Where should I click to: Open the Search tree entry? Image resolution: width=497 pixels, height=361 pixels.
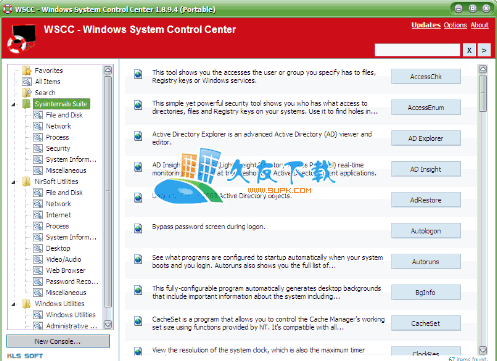pyautogui.click(x=45, y=92)
